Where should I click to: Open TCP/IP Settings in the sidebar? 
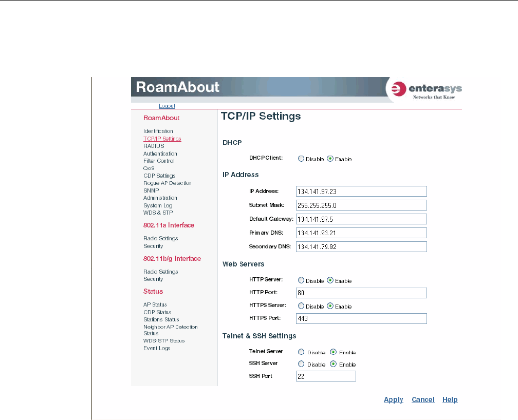(x=162, y=139)
